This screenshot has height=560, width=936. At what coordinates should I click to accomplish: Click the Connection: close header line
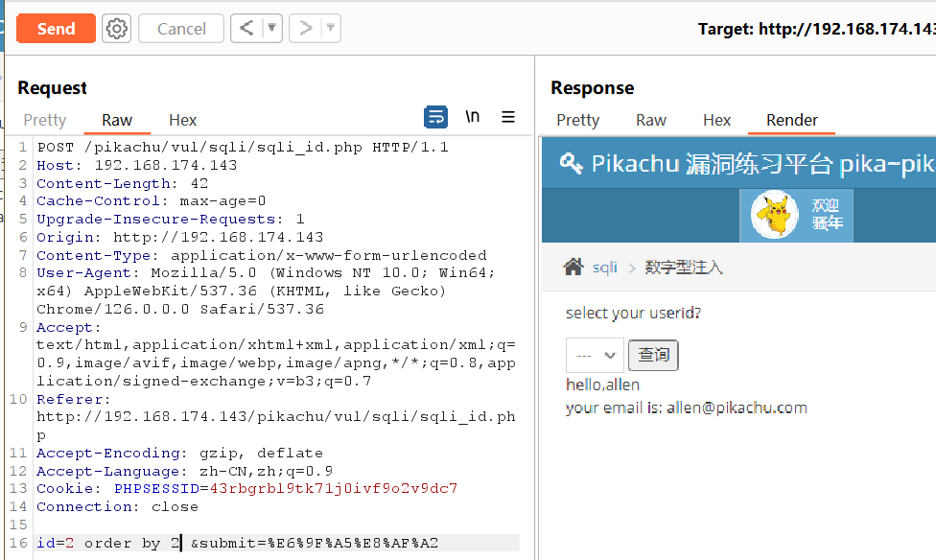click(x=117, y=506)
